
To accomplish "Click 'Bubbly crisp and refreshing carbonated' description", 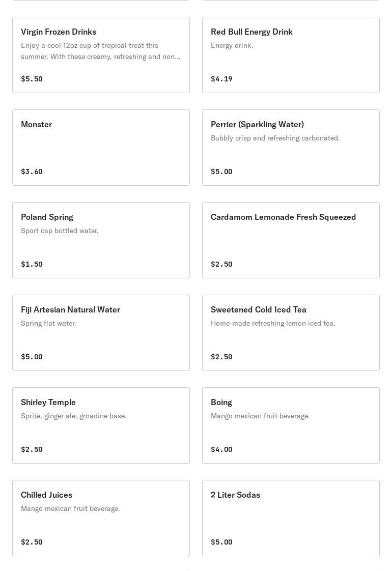I will pos(275,138).
